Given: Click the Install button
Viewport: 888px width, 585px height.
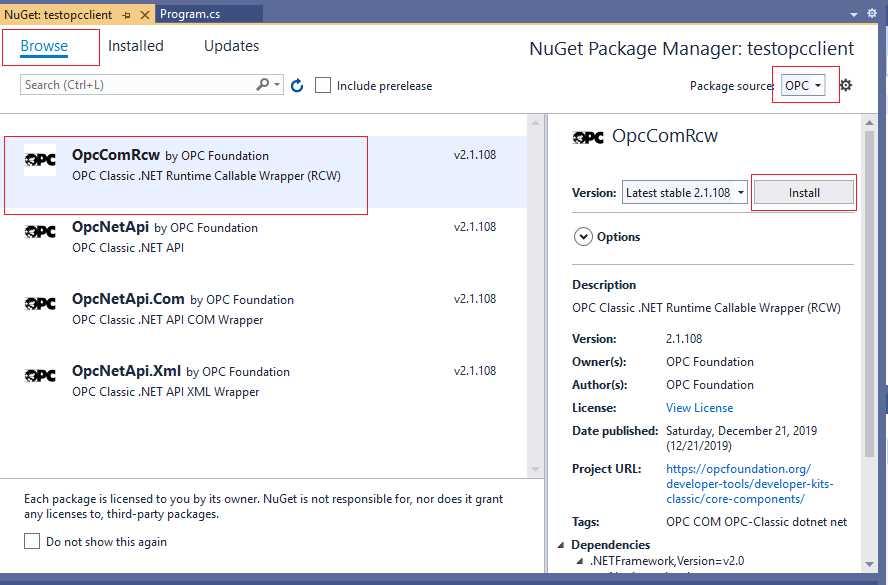Looking at the screenshot, I should [x=803, y=192].
